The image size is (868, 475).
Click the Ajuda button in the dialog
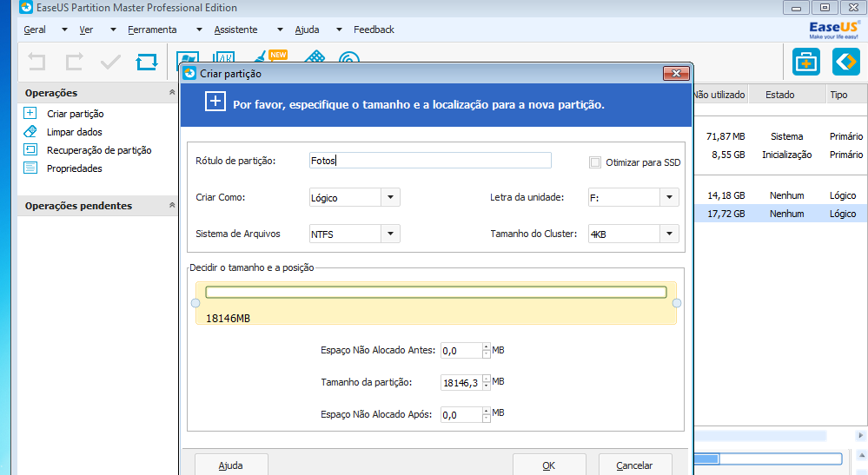pos(231,465)
